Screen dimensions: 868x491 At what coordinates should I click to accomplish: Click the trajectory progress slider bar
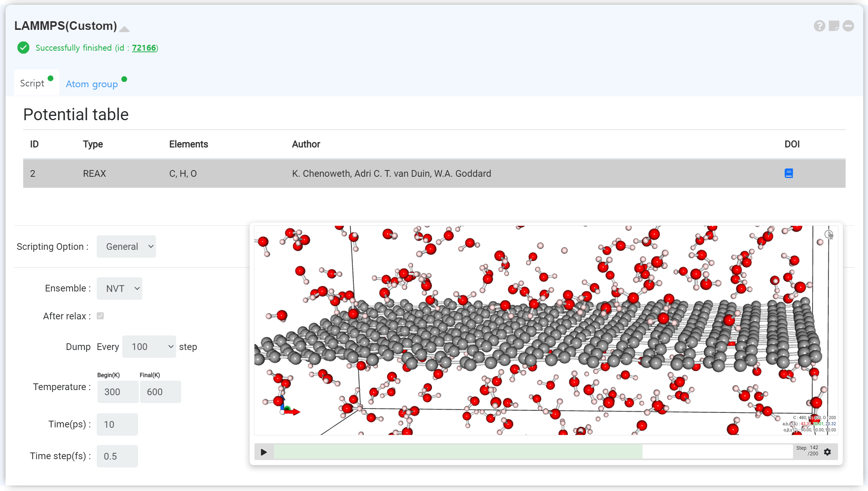point(533,452)
